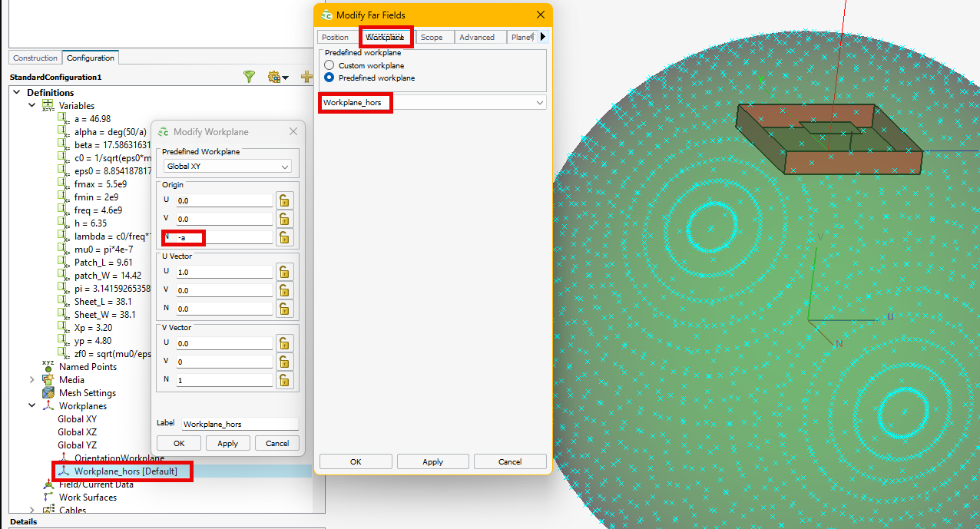Click OK in Modify Workplane dialog
980x529 pixels.
tap(179, 443)
